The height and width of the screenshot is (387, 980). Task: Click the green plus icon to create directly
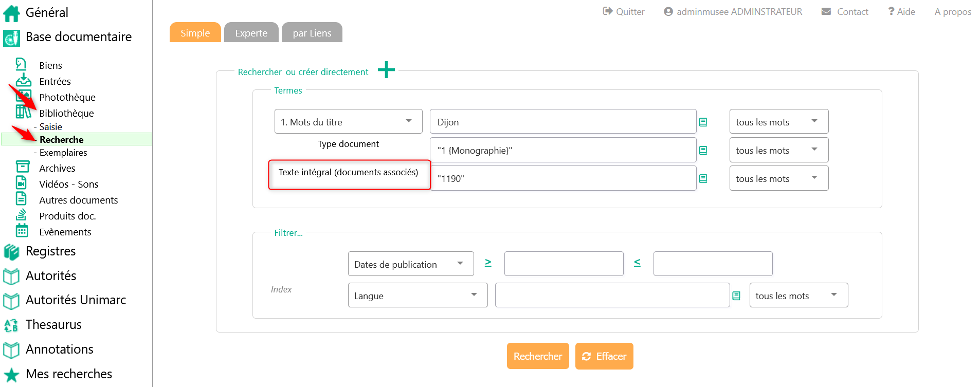coord(386,70)
